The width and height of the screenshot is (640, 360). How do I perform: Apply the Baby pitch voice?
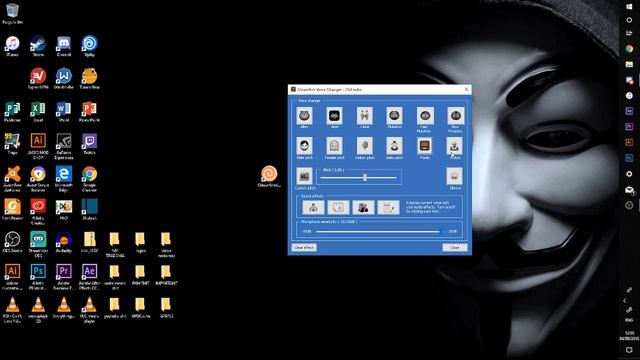pos(394,146)
